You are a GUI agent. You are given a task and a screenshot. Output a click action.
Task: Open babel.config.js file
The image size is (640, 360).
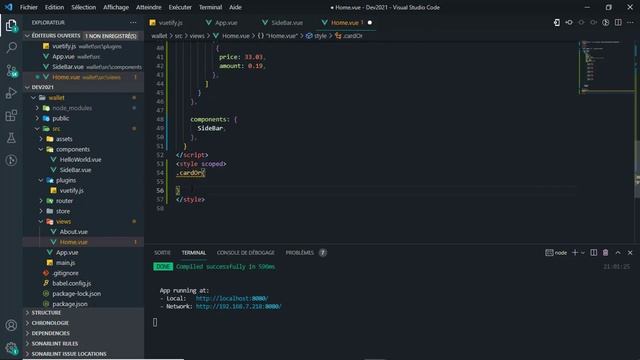pos(71,283)
